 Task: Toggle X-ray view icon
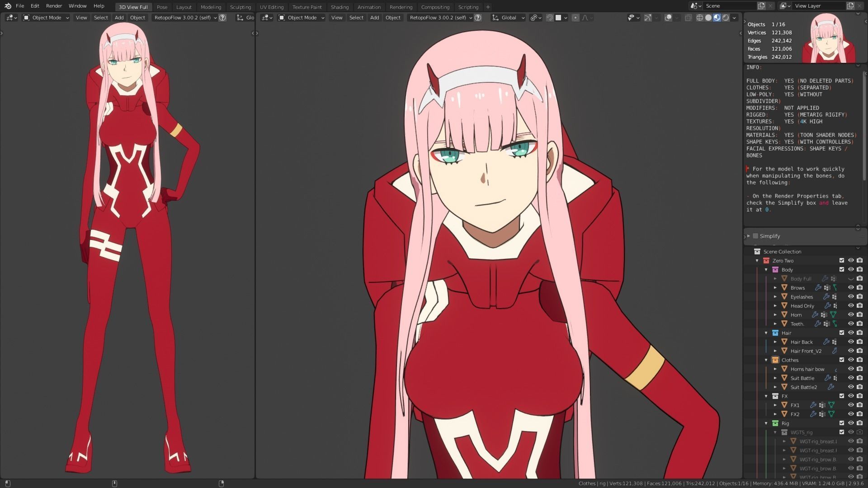coord(688,18)
